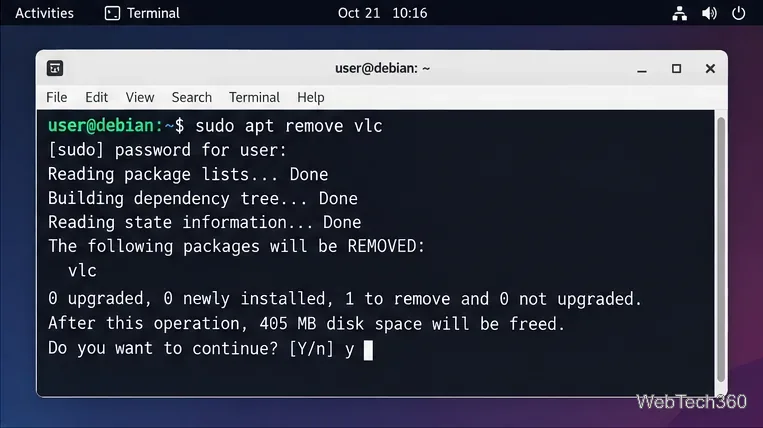Click the terminal vertical scrollbar

(x=721, y=250)
